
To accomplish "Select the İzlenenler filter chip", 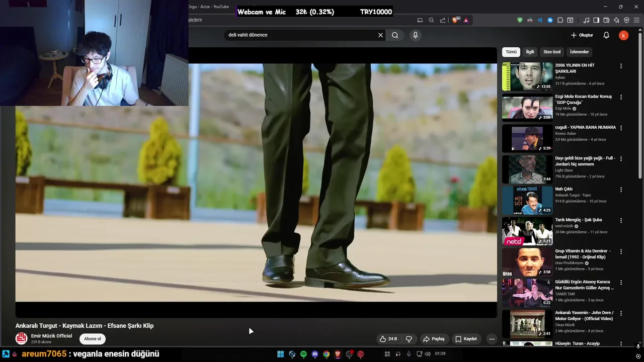I will [579, 52].
